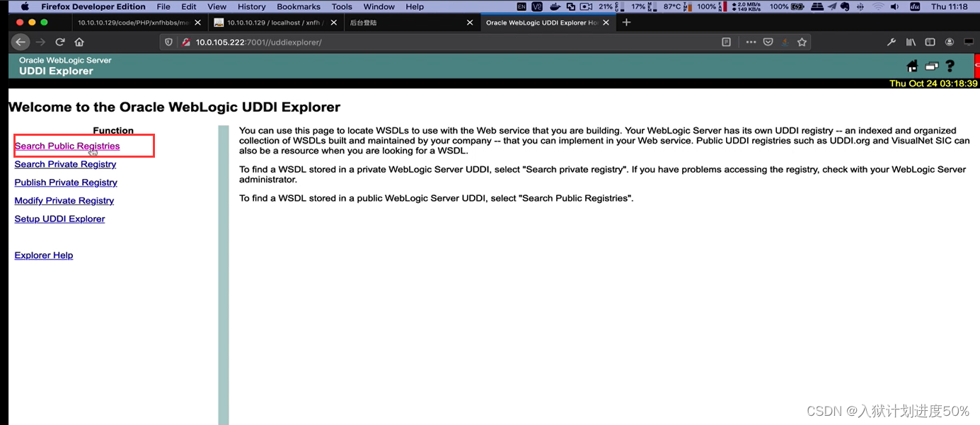980x425 pixels.
Task: Click the UDDI header registry icon beside home
Action: tap(931, 66)
